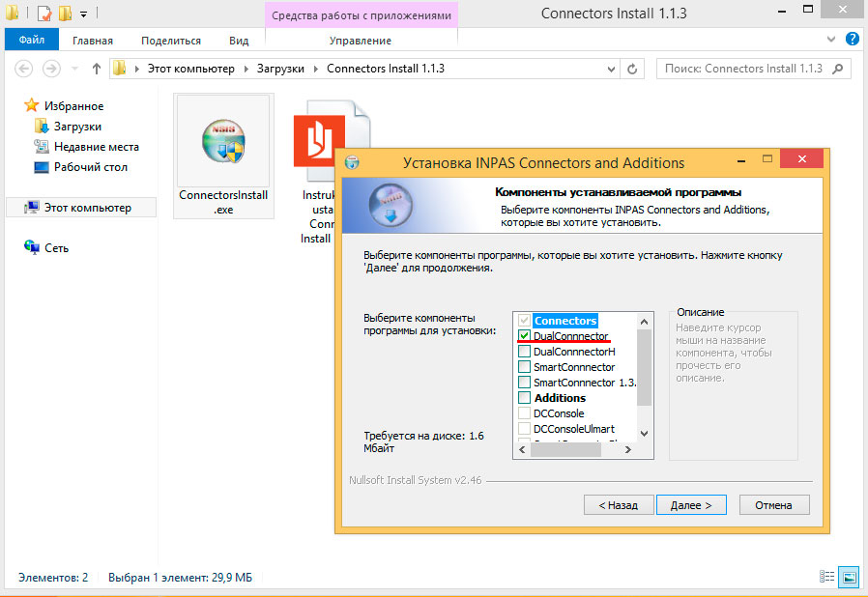Minimize the installer dialog window
Viewport: 868px width, 597px height.
tap(741, 160)
